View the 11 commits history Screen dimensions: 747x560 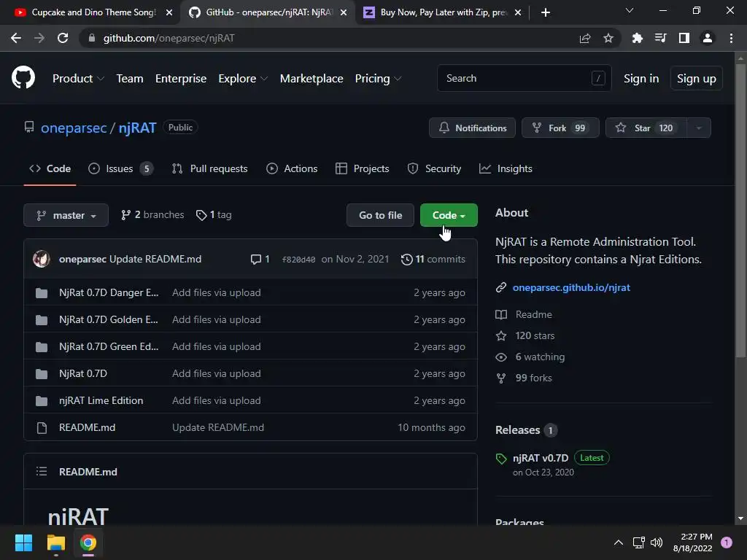tap(433, 259)
